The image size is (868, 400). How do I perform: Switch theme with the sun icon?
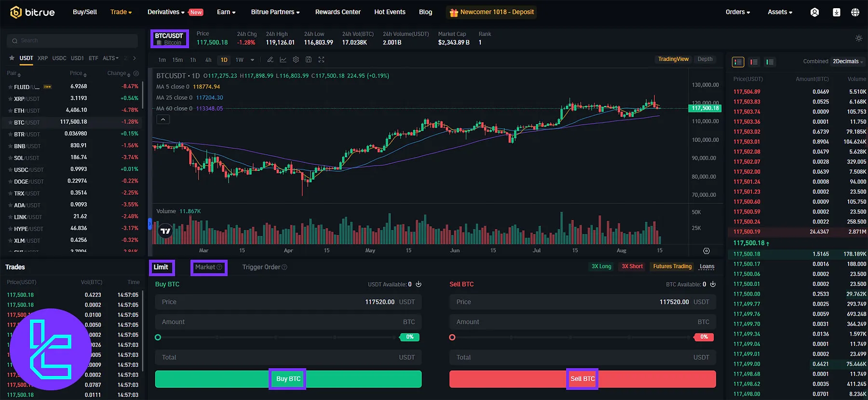859,38
